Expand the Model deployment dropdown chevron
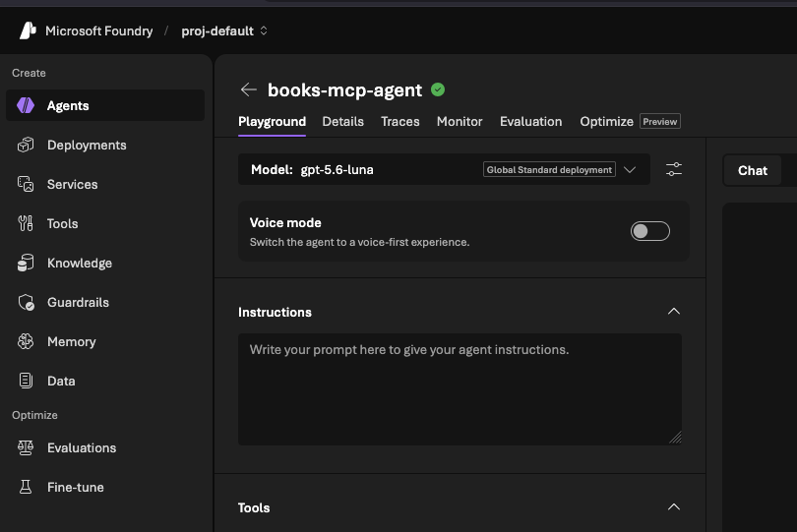 click(x=630, y=170)
